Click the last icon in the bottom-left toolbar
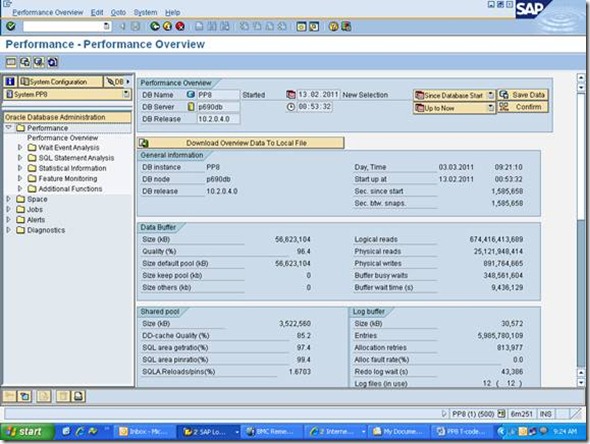 pos(78,396)
